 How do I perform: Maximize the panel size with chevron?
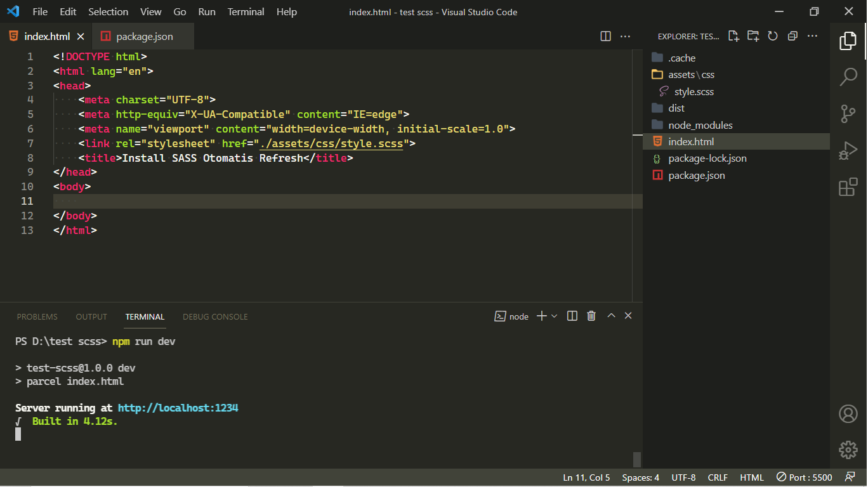[611, 316]
